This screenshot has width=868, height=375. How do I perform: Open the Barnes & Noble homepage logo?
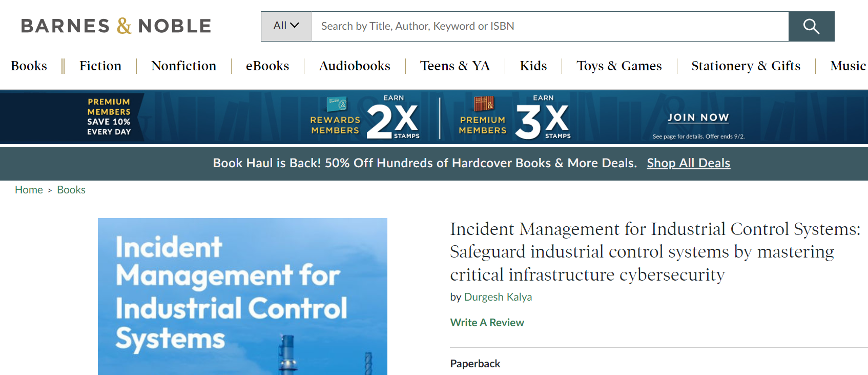tap(116, 26)
